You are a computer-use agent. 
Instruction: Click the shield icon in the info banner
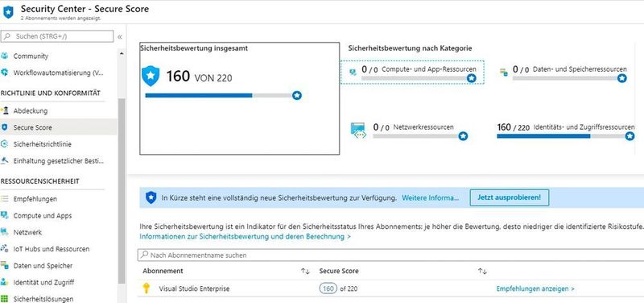click(x=151, y=197)
